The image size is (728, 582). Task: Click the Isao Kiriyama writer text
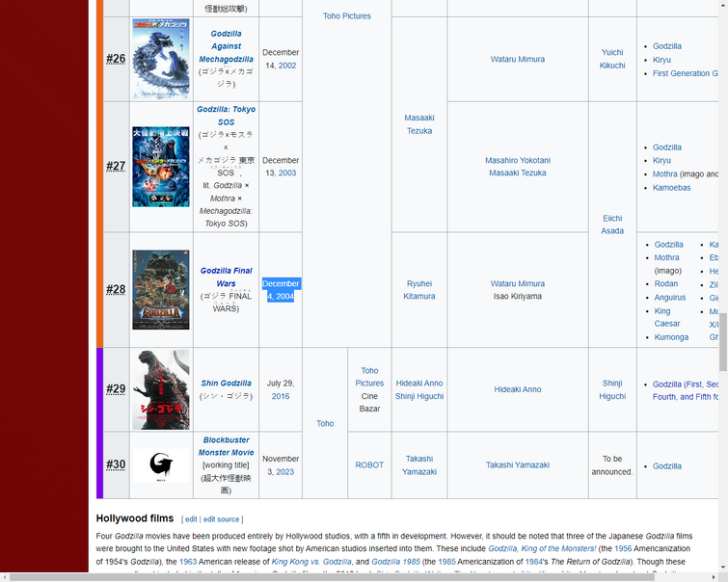pyautogui.click(x=518, y=296)
